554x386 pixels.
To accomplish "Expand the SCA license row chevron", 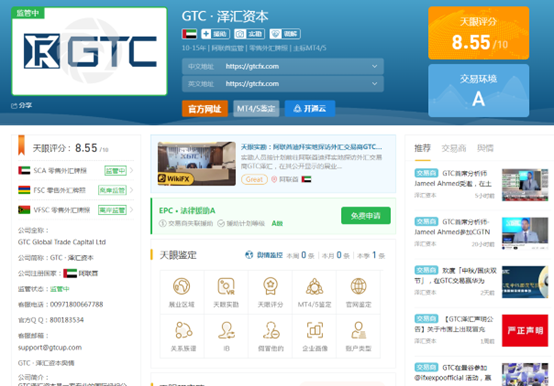I will click(131, 171).
